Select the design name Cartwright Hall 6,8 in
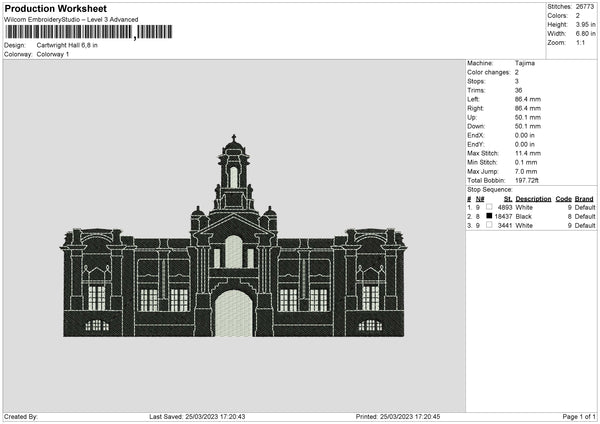The width and height of the screenshot is (600, 424). pos(67,45)
